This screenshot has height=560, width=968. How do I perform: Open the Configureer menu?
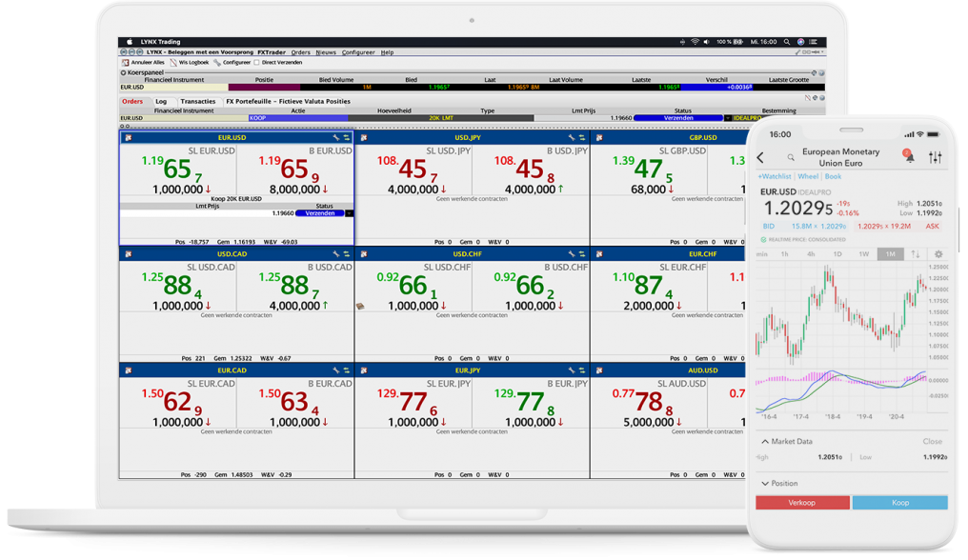click(357, 52)
